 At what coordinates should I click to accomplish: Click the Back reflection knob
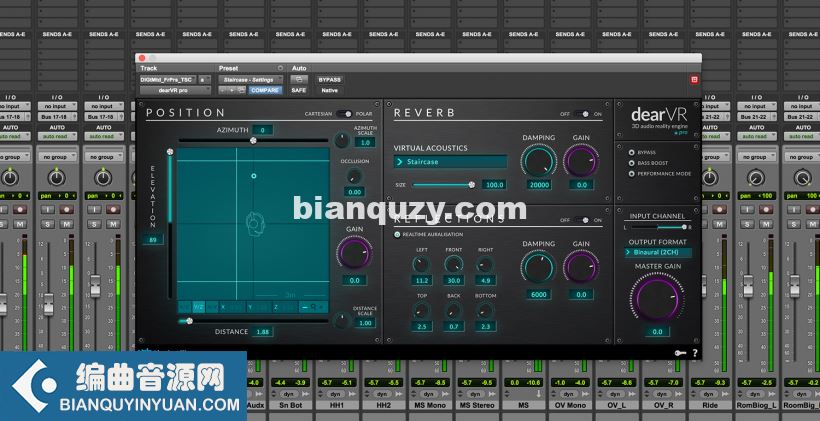pos(453,311)
